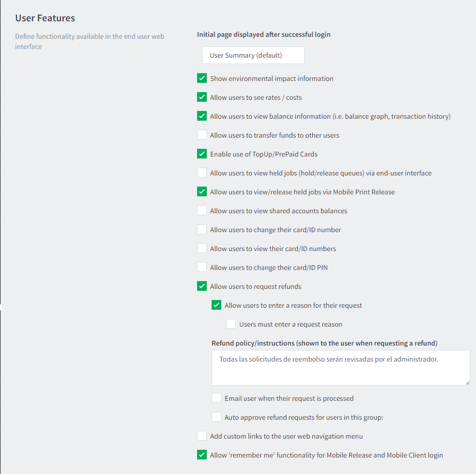This screenshot has height=474, width=476.
Task: Enable transfer funds to other users
Action: click(202, 135)
